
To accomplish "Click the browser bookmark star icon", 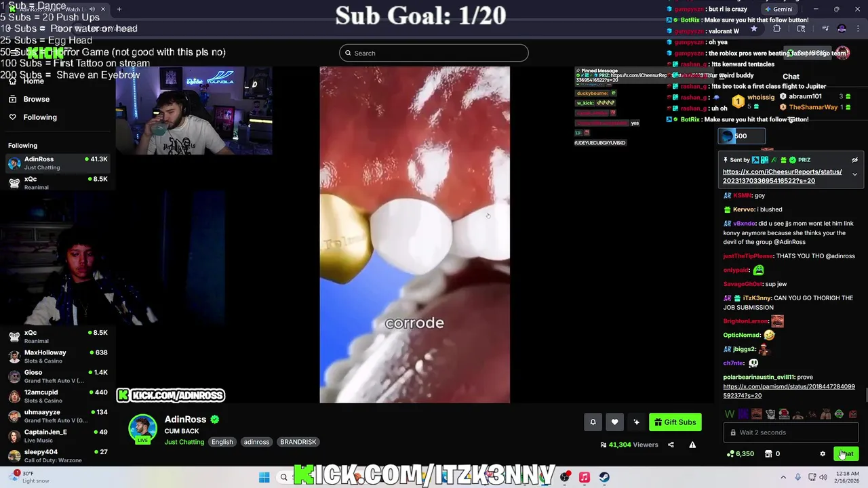I will pyautogui.click(x=753, y=29).
